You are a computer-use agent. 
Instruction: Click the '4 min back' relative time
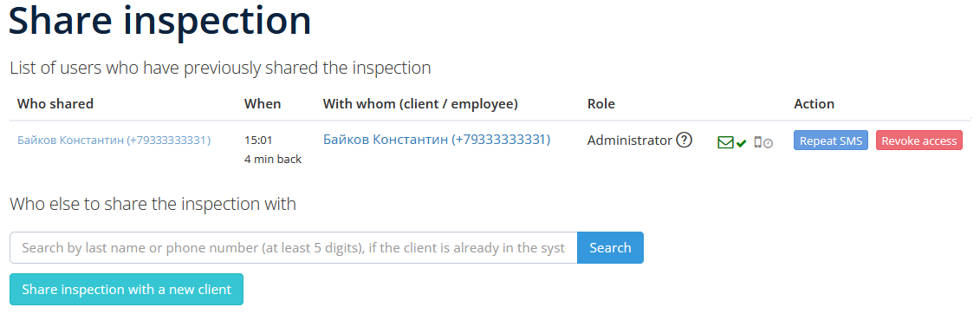273,160
